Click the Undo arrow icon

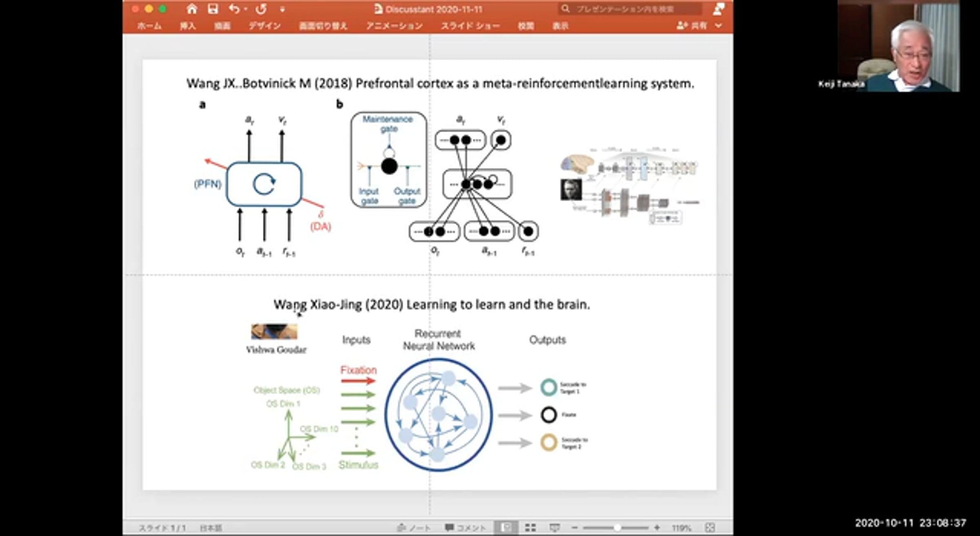click(234, 9)
